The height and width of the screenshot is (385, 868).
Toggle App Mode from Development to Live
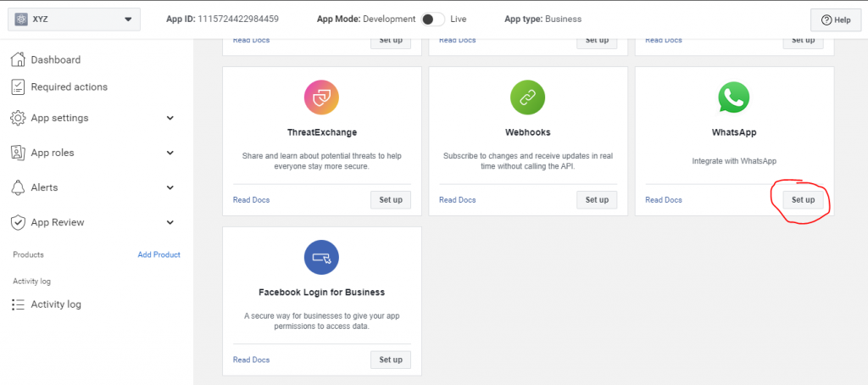(432, 19)
